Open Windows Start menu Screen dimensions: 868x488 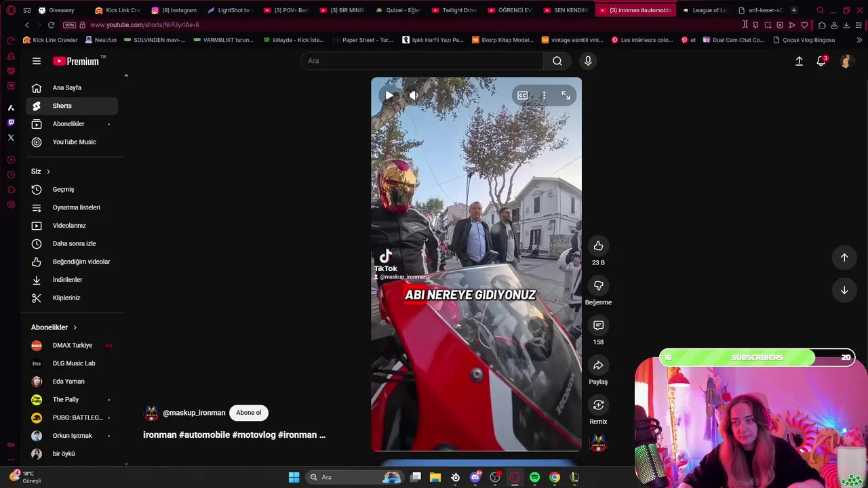point(294,477)
